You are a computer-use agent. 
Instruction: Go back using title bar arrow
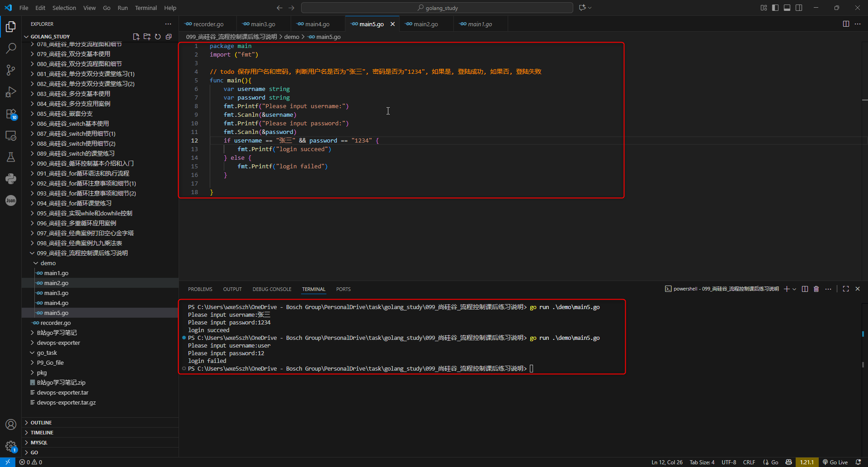(279, 8)
